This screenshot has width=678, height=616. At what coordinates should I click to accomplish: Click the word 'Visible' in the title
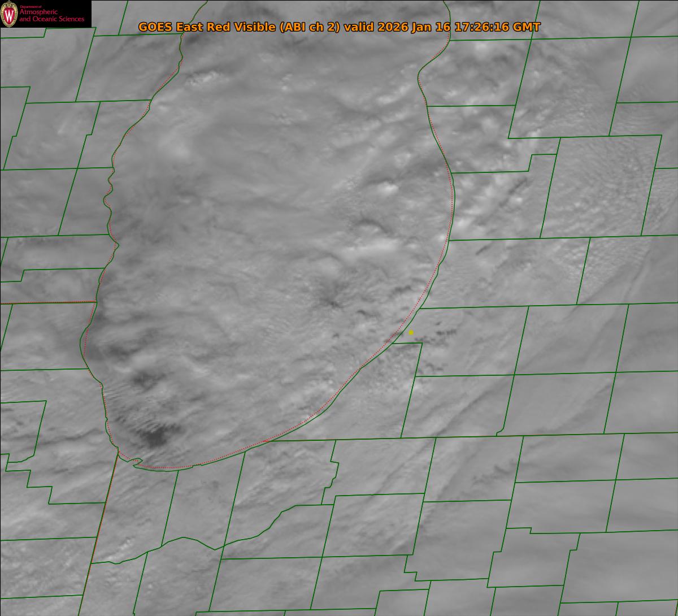pyautogui.click(x=255, y=27)
